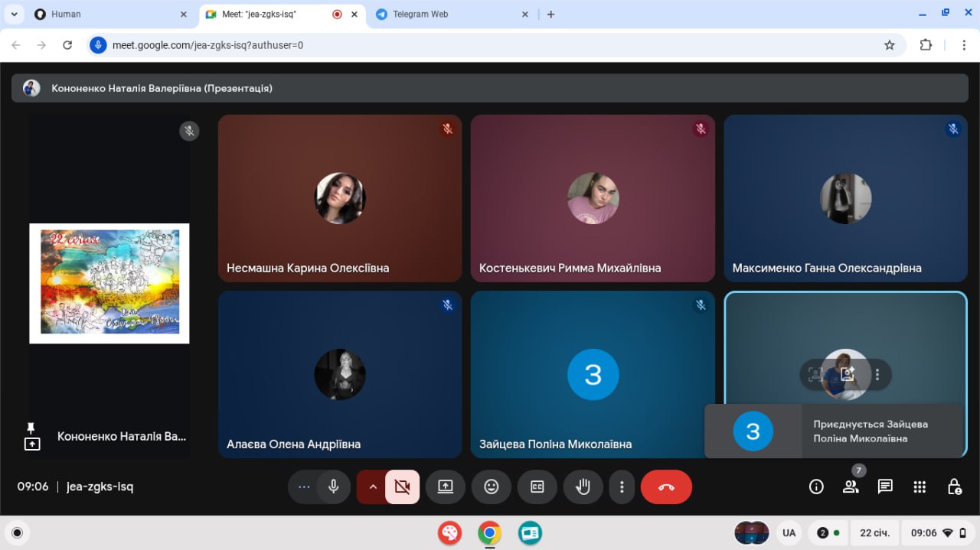The height and width of the screenshot is (550, 980).
Task: Click the red leave call button
Action: click(x=665, y=487)
